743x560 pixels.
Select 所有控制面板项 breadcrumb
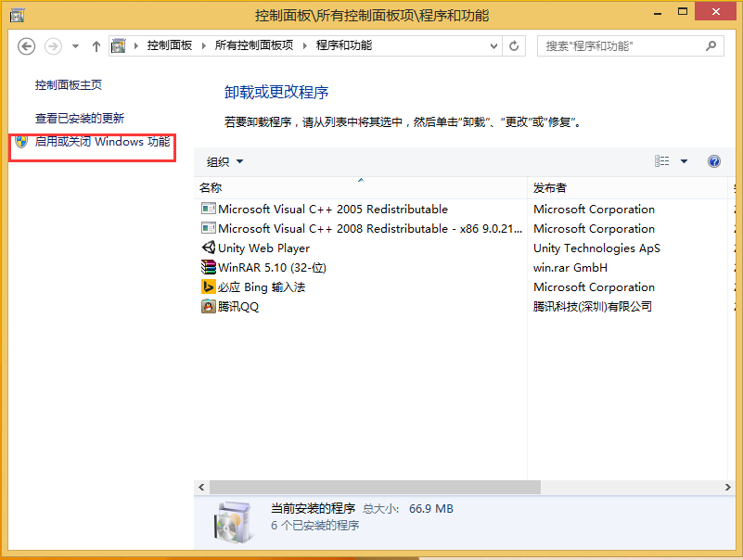pos(254,45)
